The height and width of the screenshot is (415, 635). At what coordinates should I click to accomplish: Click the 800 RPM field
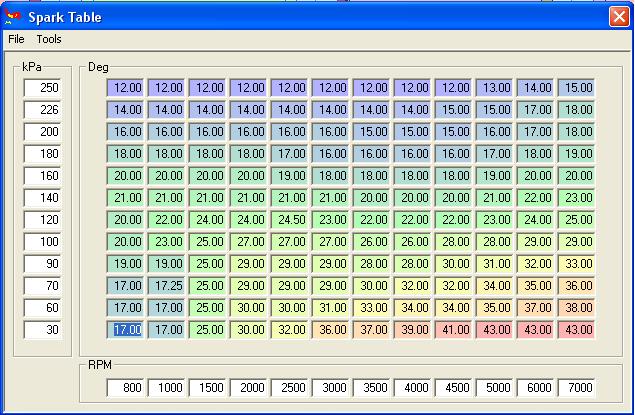pyautogui.click(x=125, y=387)
